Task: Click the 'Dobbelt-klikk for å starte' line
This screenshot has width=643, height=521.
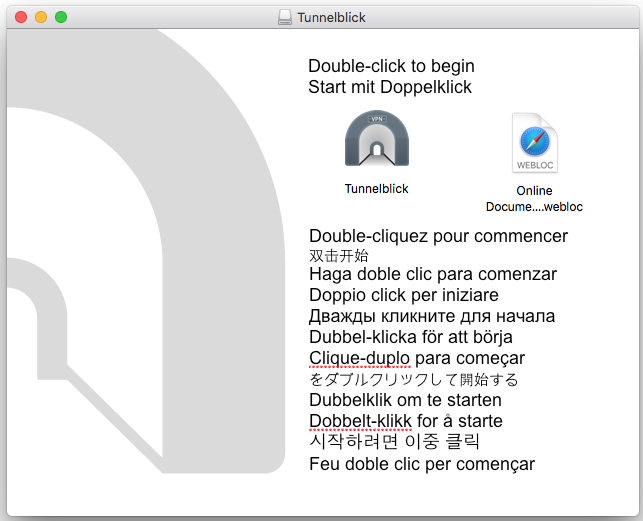Action: pyautogui.click(x=406, y=421)
